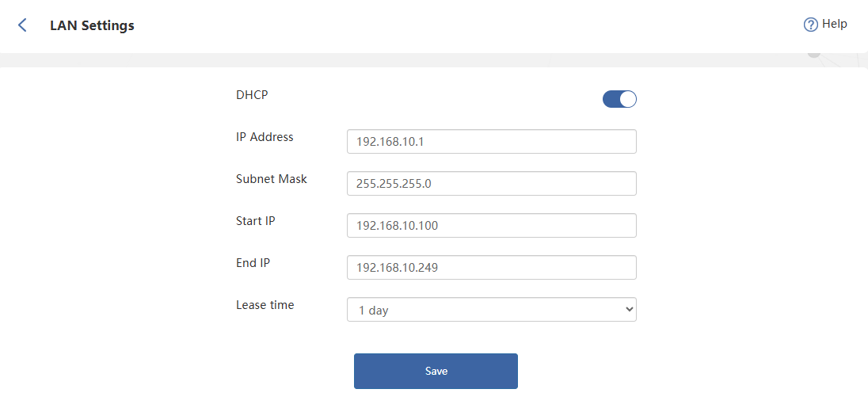The image size is (868, 412).
Task: Click the Lease time label
Action: pos(265,305)
